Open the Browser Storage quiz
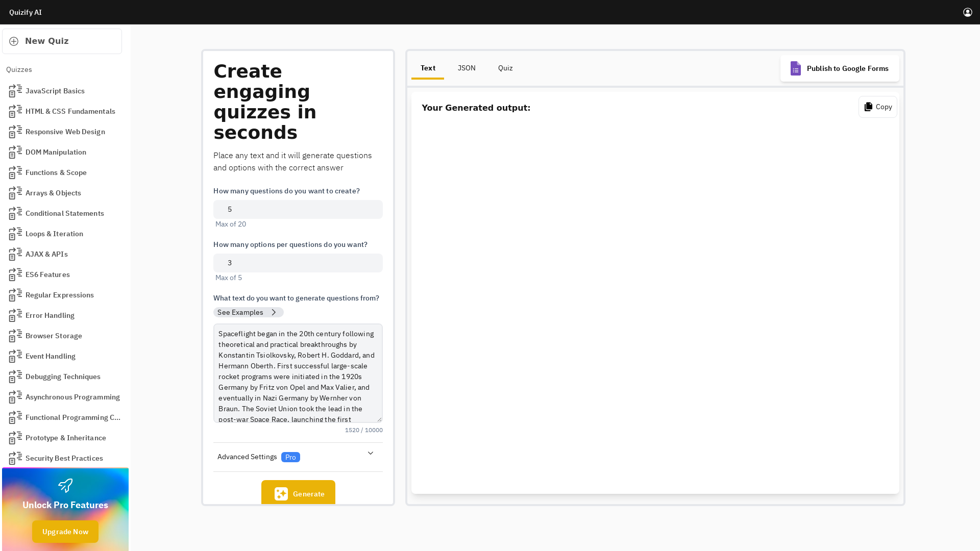 pyautogui.click(x=54, y=336)
